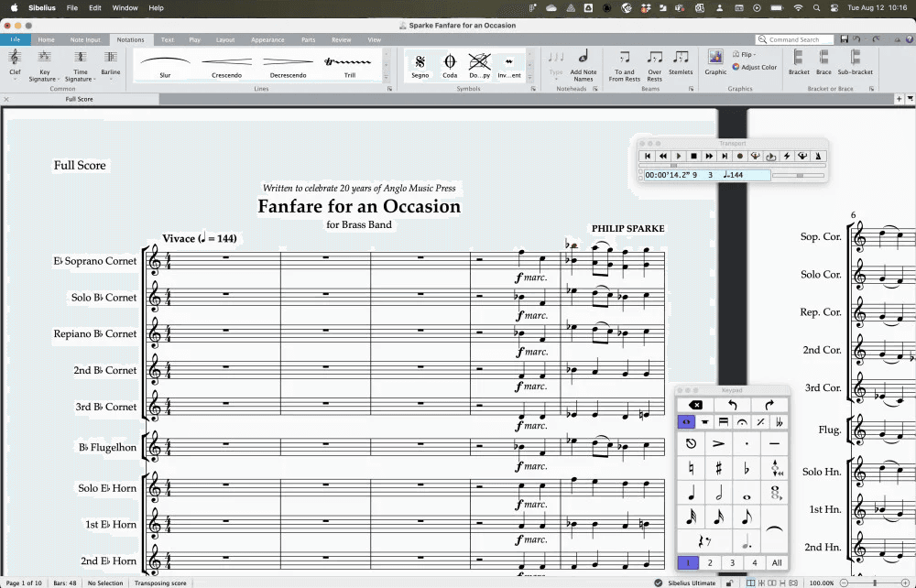Select quarter note on Keypad

[x=691, y=494]
